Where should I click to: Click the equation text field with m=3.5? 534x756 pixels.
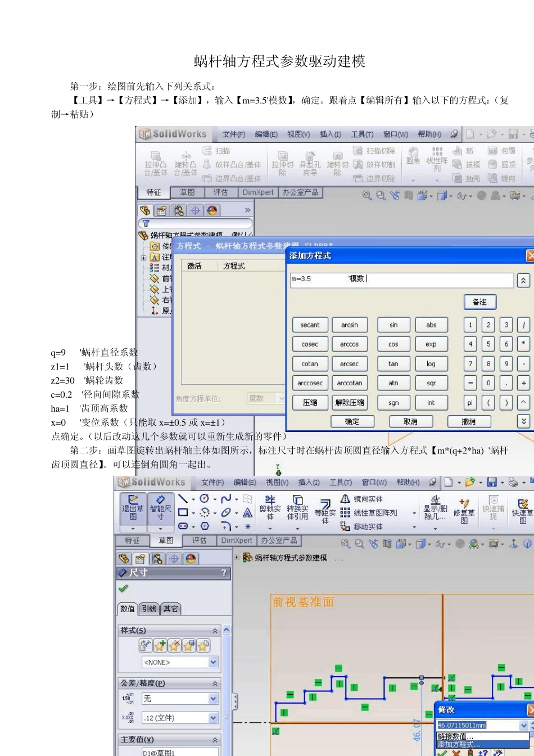click(401, 280)
